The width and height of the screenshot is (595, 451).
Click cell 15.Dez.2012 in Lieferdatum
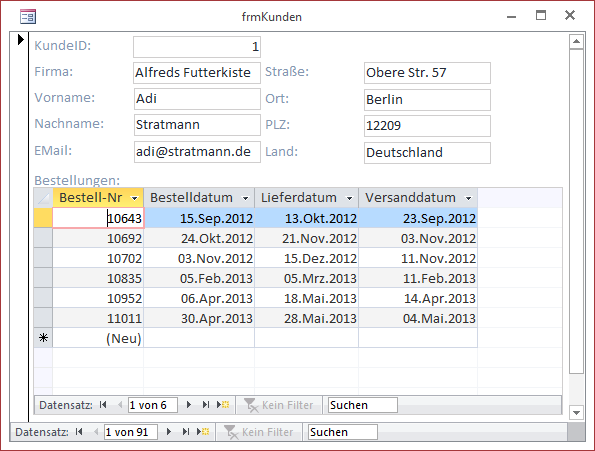[x=307, y=258]
